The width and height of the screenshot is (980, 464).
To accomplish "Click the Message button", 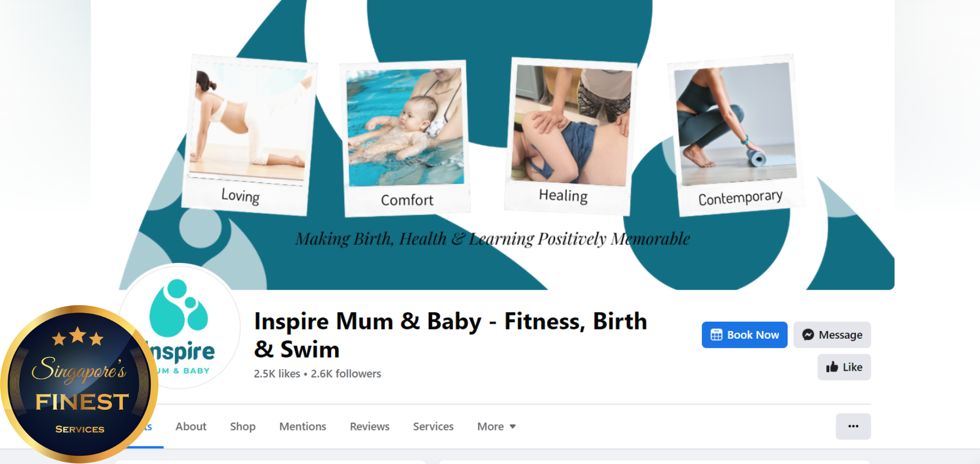I will [x=832, y=335].
